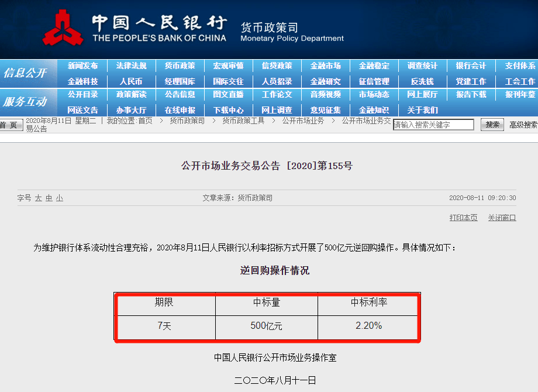Click the 搜索 search button
Viewport: 538px width, 392px height.
492,125
